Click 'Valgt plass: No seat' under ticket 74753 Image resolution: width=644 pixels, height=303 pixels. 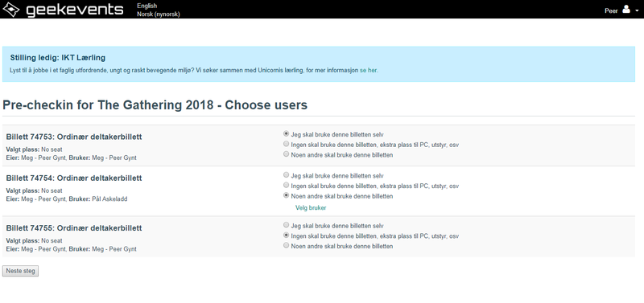click(34, 149)
